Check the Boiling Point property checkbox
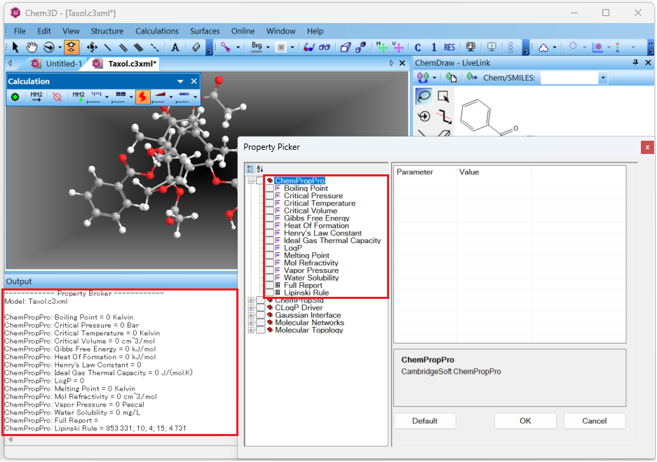The height and width of the screenshot is (462, 657). [268, 188]
